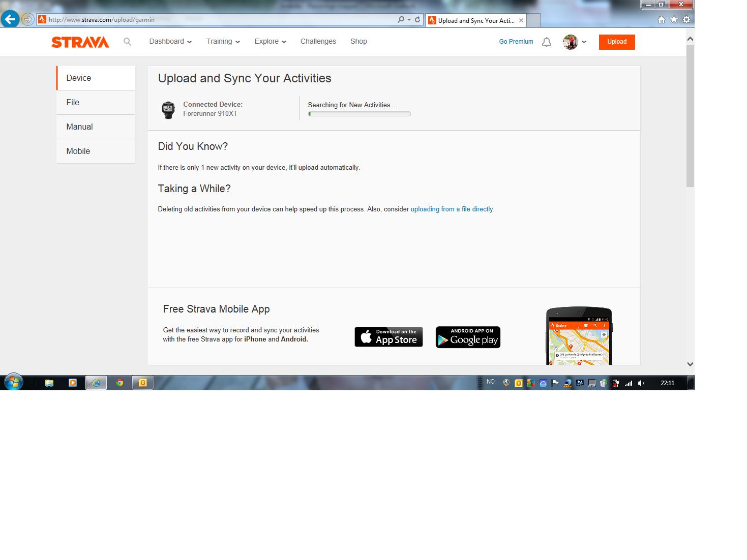
Task: Click 'Free Strava Mobile App' heading
Action: pos(216,309)
